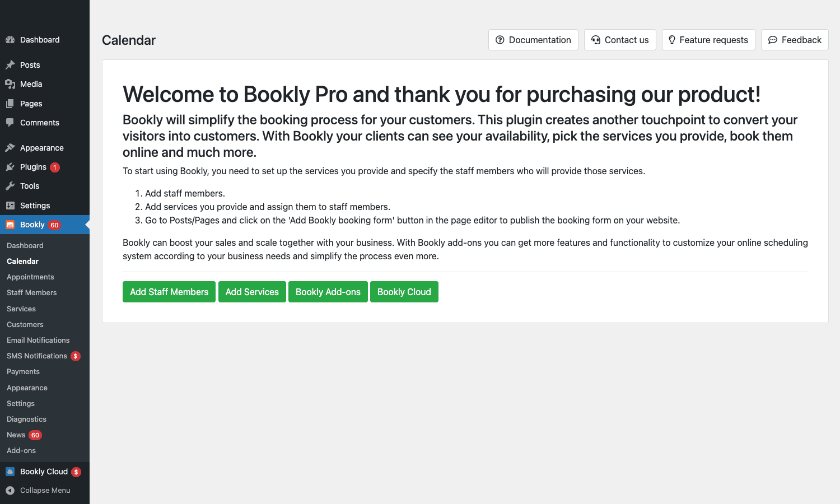
Task: Open the Plugins menu item
Action: point(45,167)
